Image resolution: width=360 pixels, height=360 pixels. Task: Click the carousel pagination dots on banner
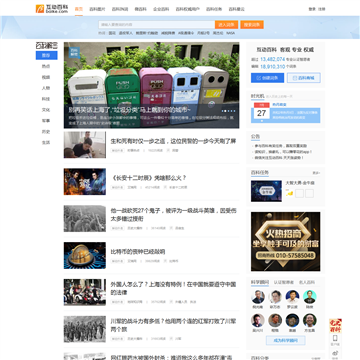click(229, 111)
